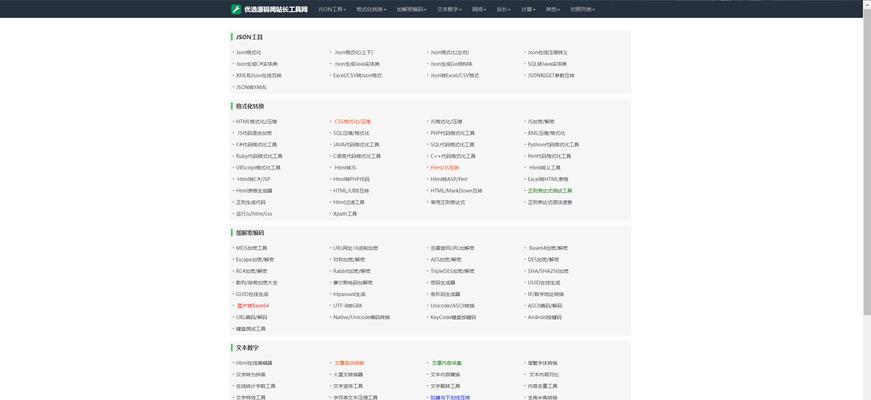Image resolution: width=871 pixels, height=400 pixels.
Task: Expand the 格式化转换 navigation dropdown
Action: (x=371, y=9)
